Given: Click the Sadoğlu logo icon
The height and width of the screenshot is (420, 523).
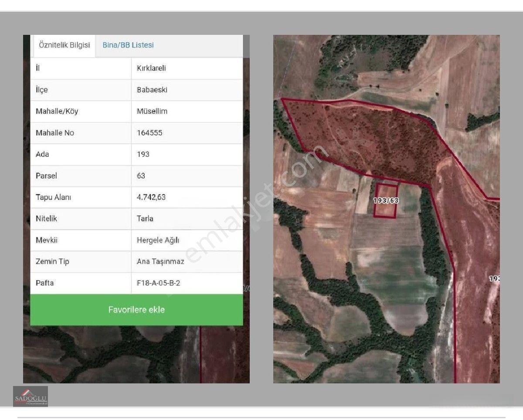Looking at the screenshot, I should click(31, 396).
